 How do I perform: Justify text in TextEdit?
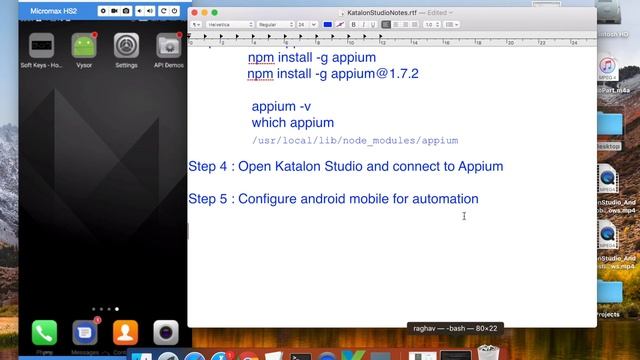(x=414, y=24)
